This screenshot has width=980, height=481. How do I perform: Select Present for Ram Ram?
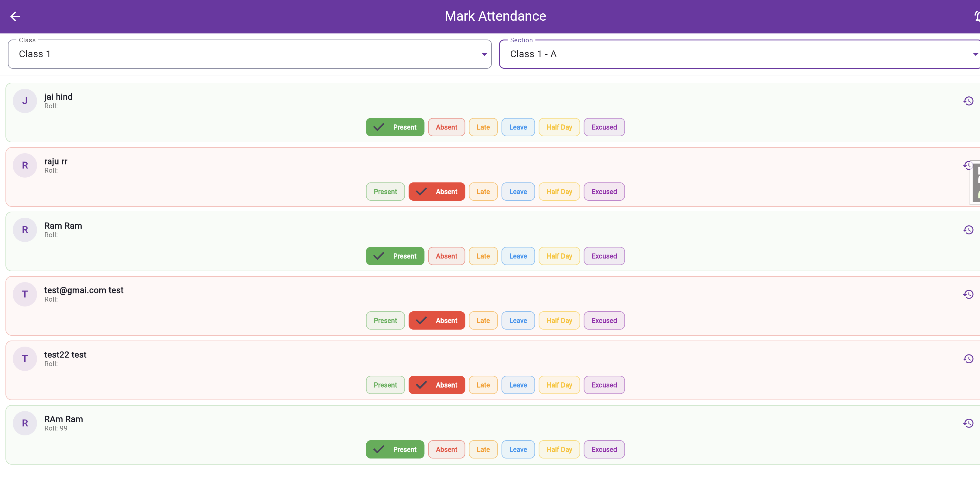click(x=395, y=256)
